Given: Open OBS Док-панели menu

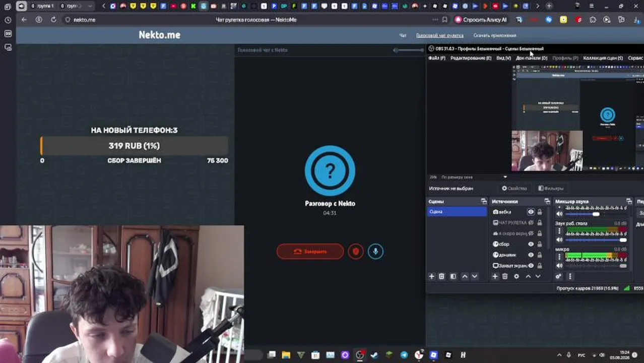Looking at the screenshot, I should [x=531, y=58].
